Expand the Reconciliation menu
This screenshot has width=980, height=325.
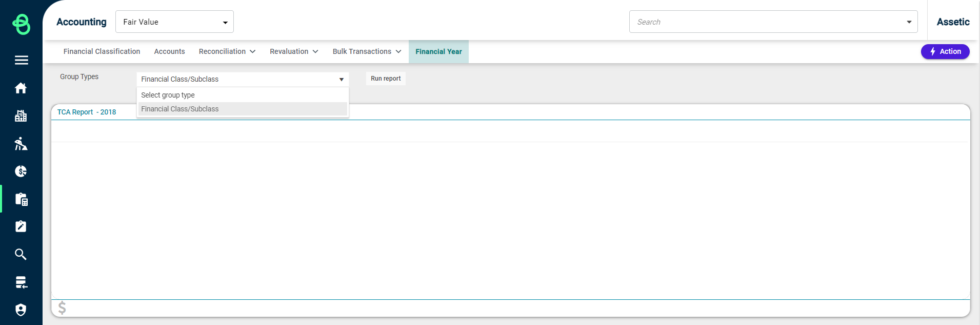click(227, 51)
